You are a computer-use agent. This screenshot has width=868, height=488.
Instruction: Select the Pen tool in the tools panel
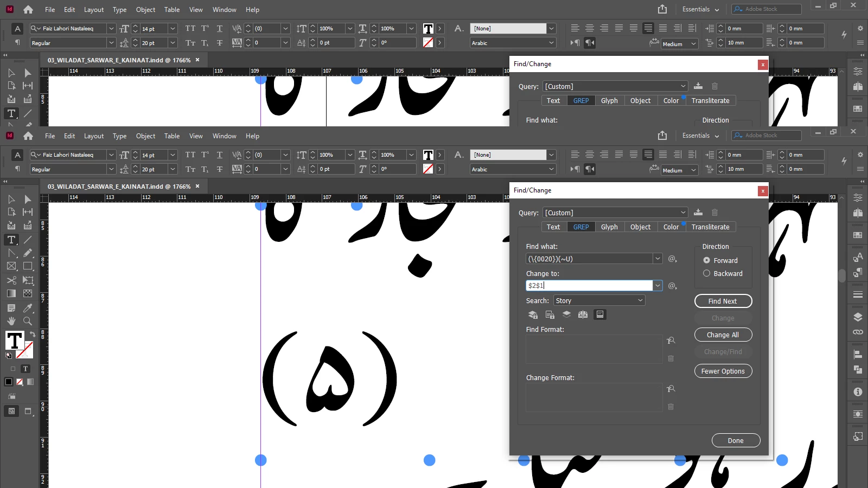click(x=11, y=253)
